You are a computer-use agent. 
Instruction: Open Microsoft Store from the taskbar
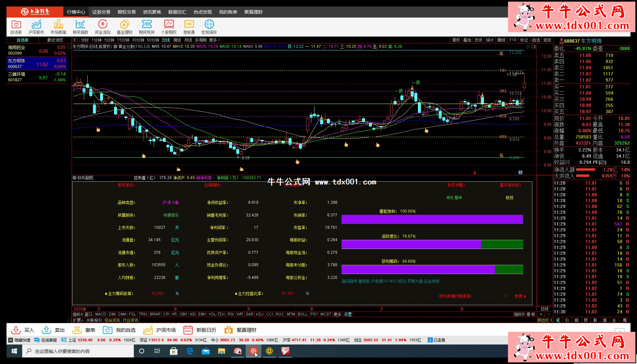(x=174, y=351)
